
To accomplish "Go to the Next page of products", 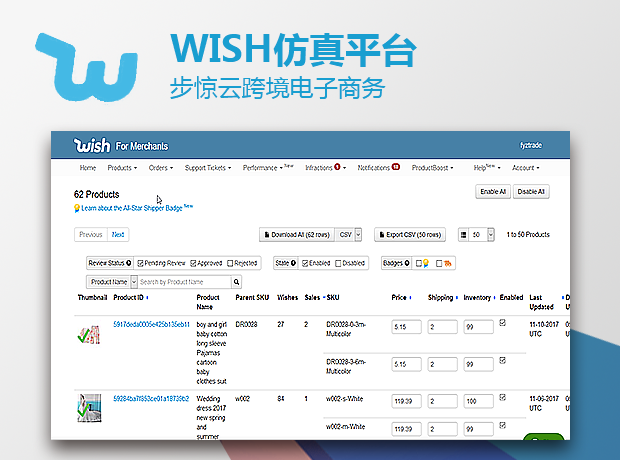I will (118, 235).
